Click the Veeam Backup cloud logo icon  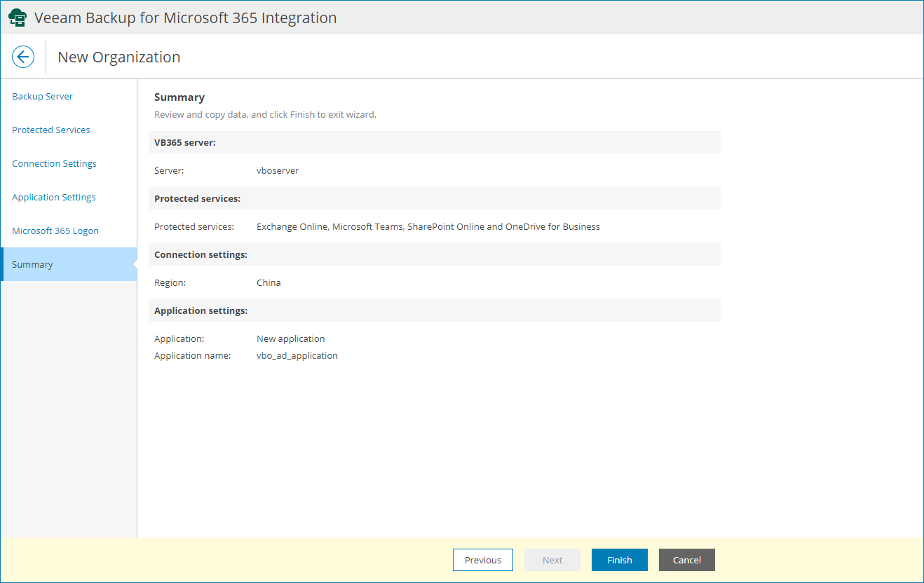pos(18,18)
